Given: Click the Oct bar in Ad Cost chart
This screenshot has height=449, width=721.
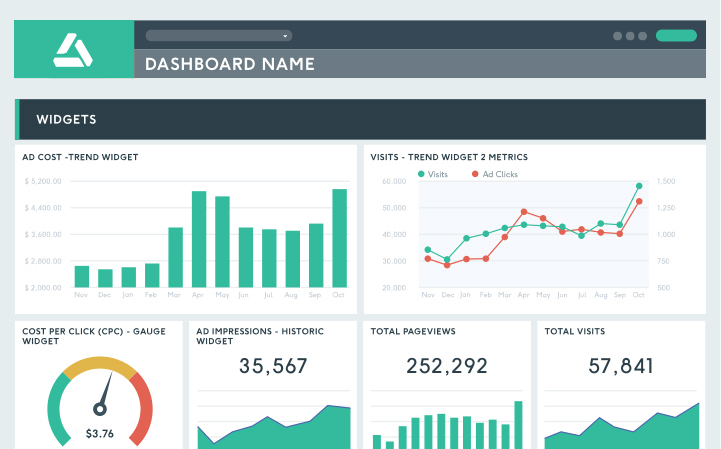Looking at the screenshot, I should point(339,238).
